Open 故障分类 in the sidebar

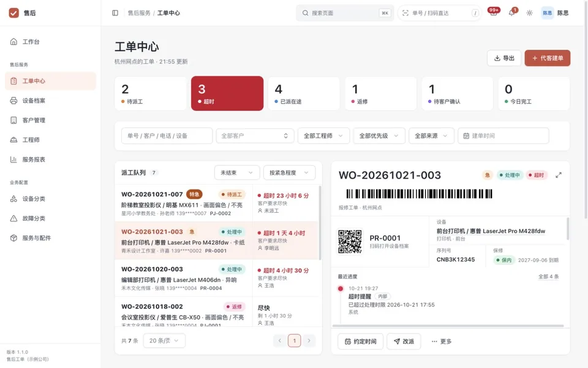[50, 218]
